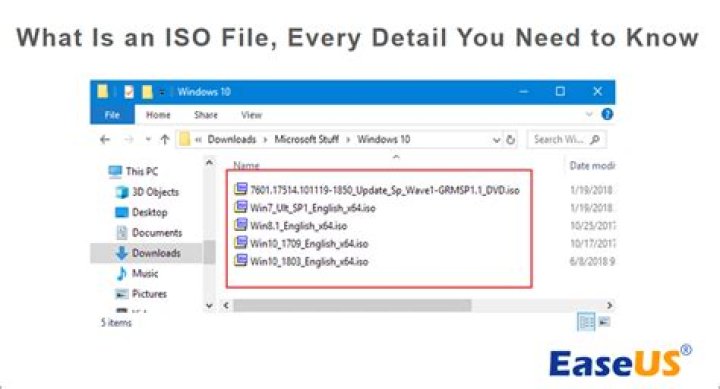Click Microsoft Stuff in the address path

(306, 139)
